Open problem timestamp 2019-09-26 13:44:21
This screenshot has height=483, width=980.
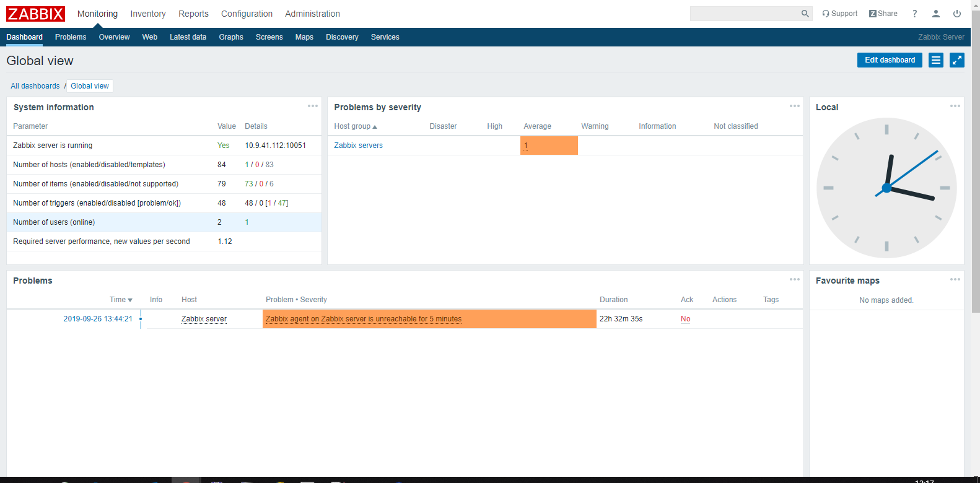click(x=98, y=319)
